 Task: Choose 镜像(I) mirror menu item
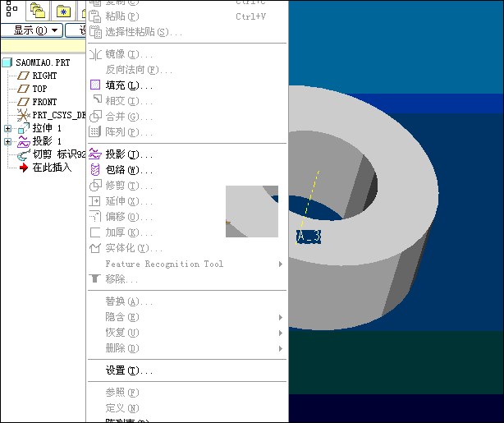tap(187, 54)
